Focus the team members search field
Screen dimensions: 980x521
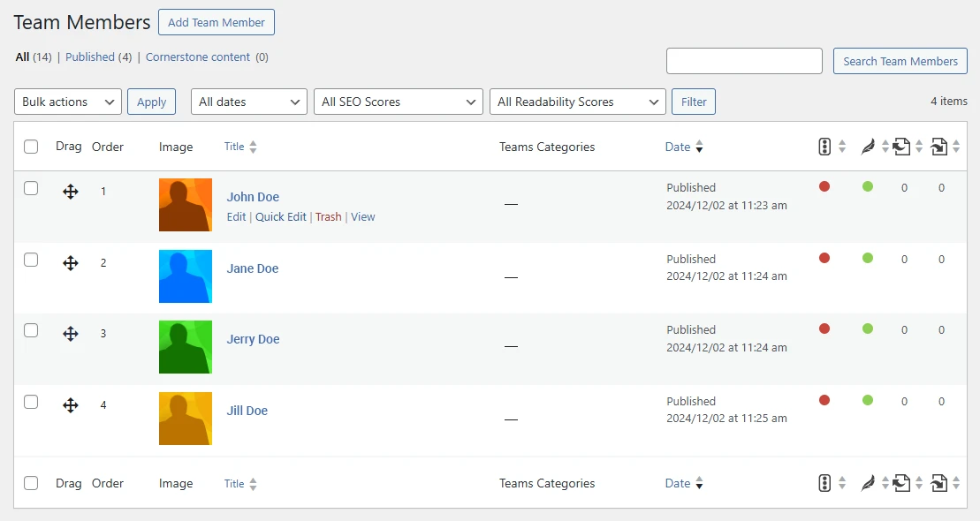pos(744,61)
